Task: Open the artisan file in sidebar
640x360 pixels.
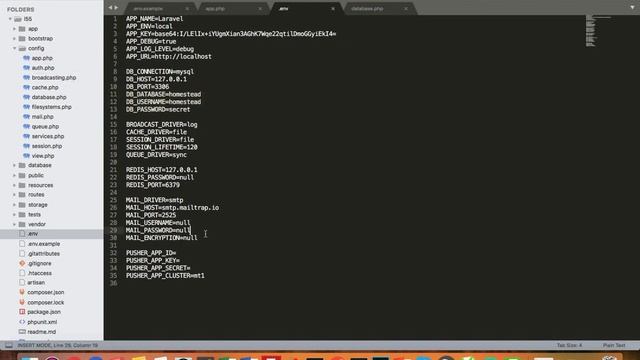Action: coord(36,282)
